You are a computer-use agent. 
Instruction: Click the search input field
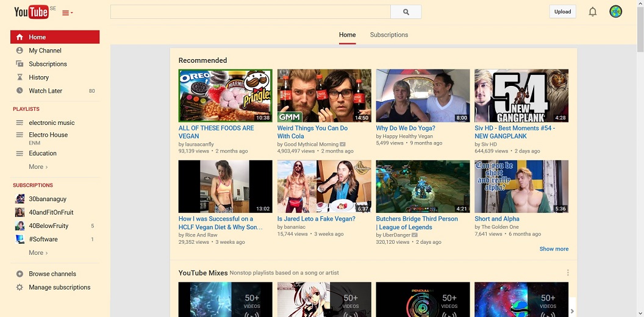coord(251,12)
